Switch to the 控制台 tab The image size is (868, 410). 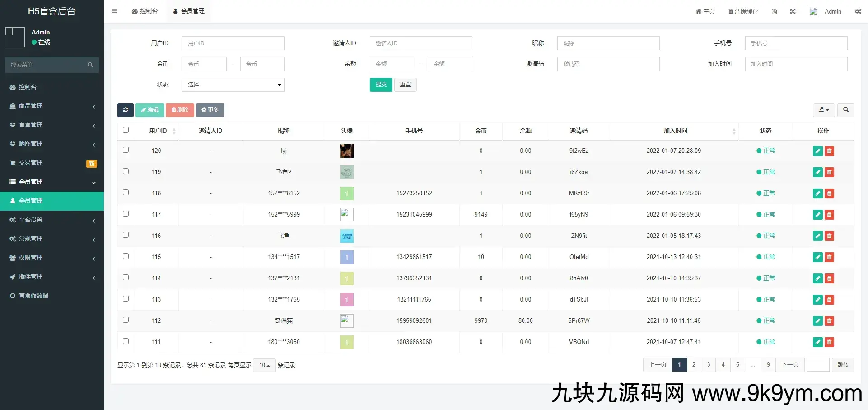pos(145,11)
